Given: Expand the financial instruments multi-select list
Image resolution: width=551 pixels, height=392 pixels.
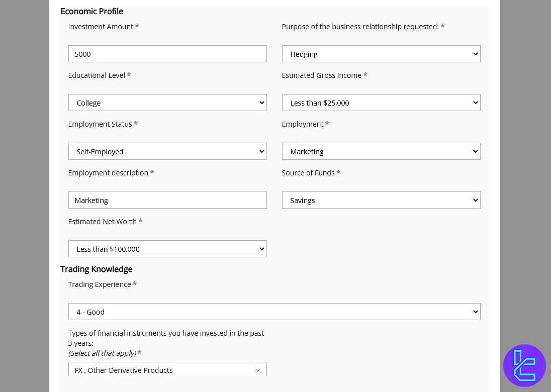Looking at the screenshot, I should click(x=167, y=370).
